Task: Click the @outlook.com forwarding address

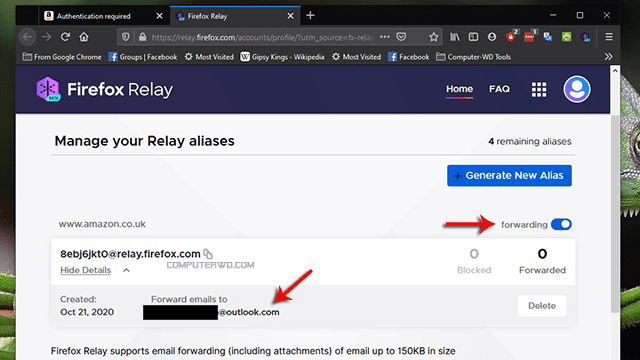Action: click(249, 312)
